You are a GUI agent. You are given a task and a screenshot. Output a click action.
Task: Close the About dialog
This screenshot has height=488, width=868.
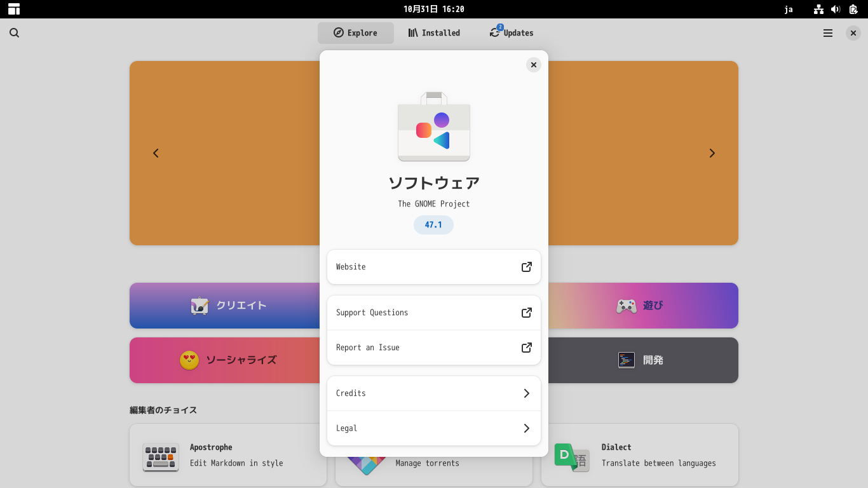tap(534, 65)
